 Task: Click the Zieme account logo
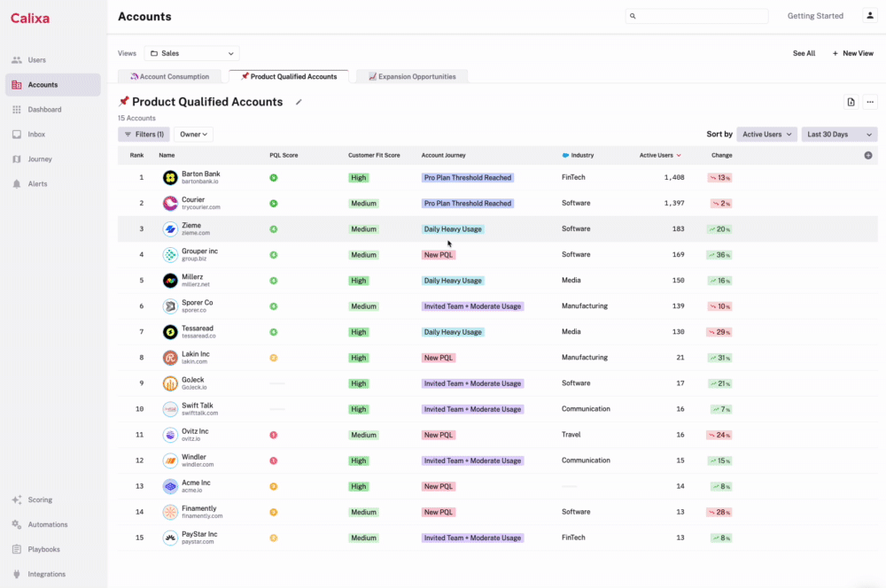click(x=170, y=229)
